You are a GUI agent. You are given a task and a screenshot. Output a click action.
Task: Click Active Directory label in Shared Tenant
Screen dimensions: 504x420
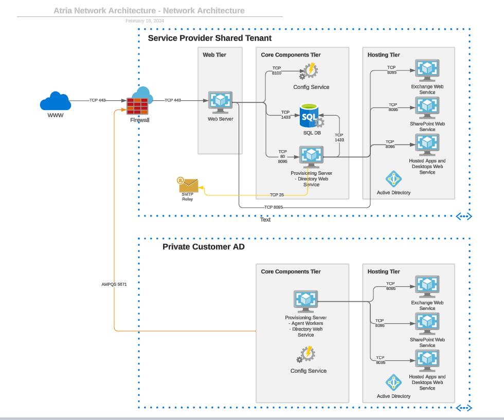coord(393,193)
